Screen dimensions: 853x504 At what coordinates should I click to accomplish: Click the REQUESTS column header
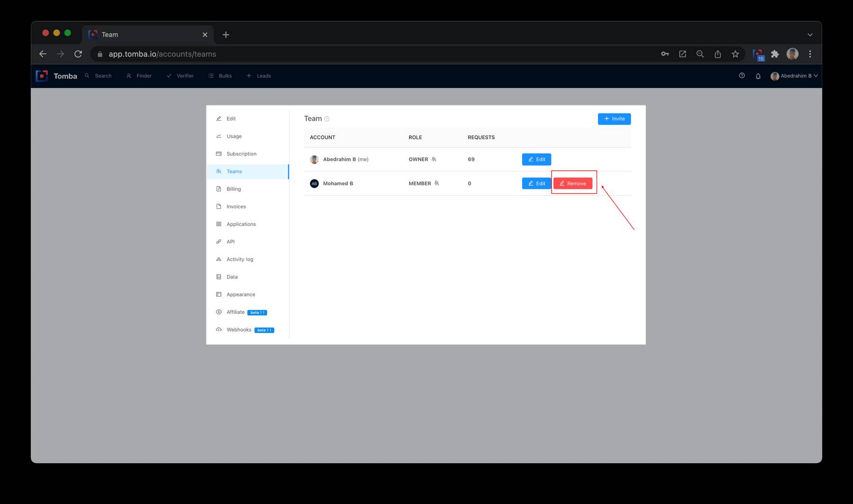pos(481,137)
